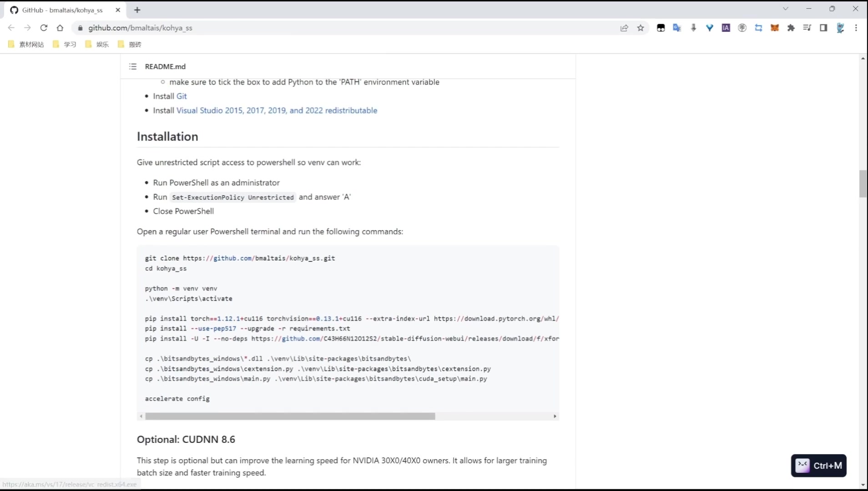Open Chrome three-dot menu
This screenshot has width=868, height=491.
click(x=856, y=28)
